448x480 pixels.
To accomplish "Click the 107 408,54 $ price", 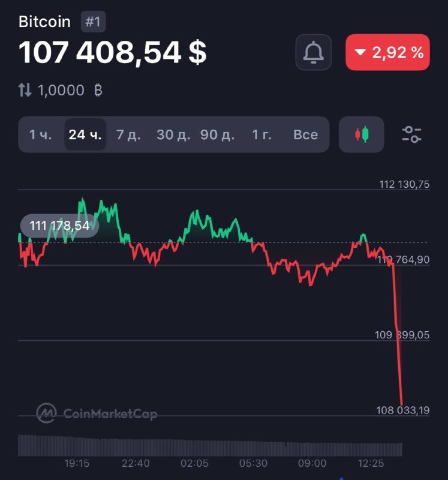I will (x=112, y=52).
